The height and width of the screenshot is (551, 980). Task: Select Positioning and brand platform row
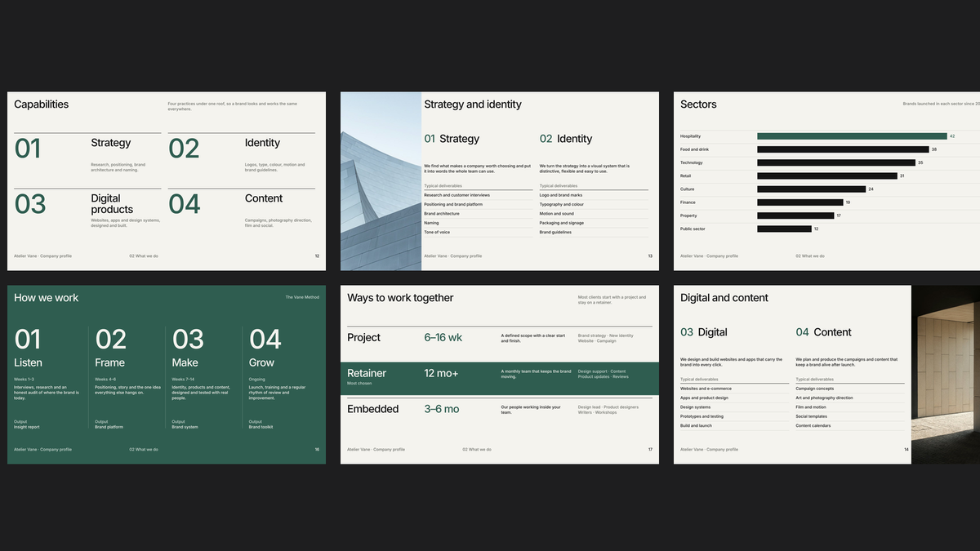point(479,204)
